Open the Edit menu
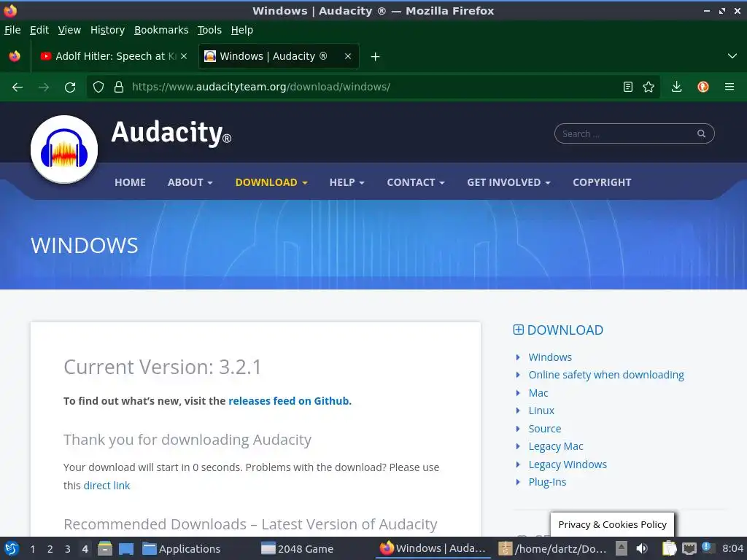The width and height of the screenshot is (747, 560). (x=39, y=30)
